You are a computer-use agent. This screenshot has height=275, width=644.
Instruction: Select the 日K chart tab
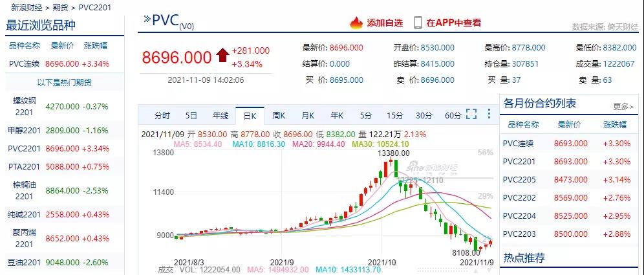[x=250, y=116]
